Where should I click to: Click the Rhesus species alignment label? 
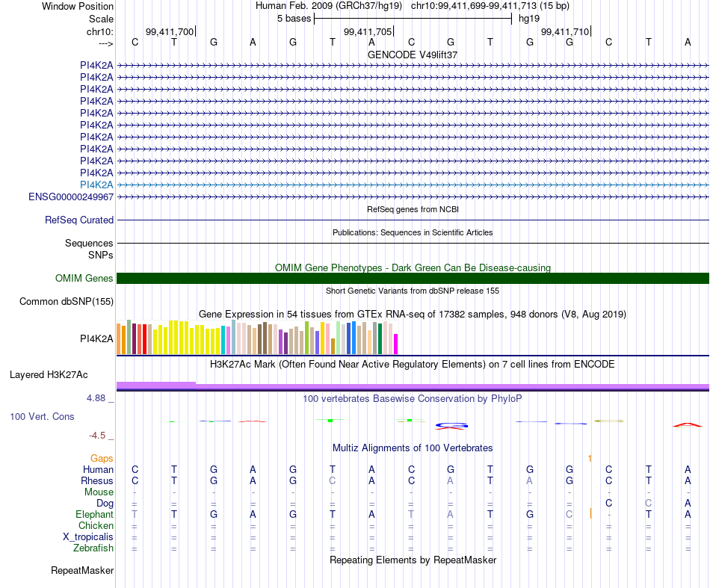pos(97,480)
